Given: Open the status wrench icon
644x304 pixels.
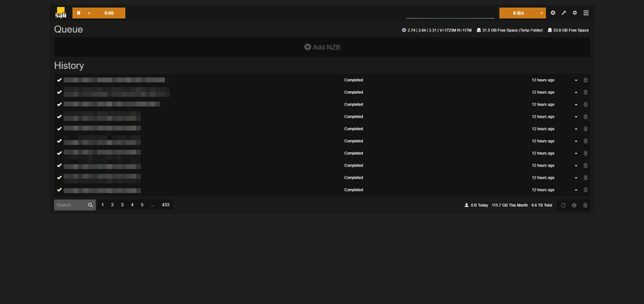Looking at the screenshot, I should coord(564,13).
